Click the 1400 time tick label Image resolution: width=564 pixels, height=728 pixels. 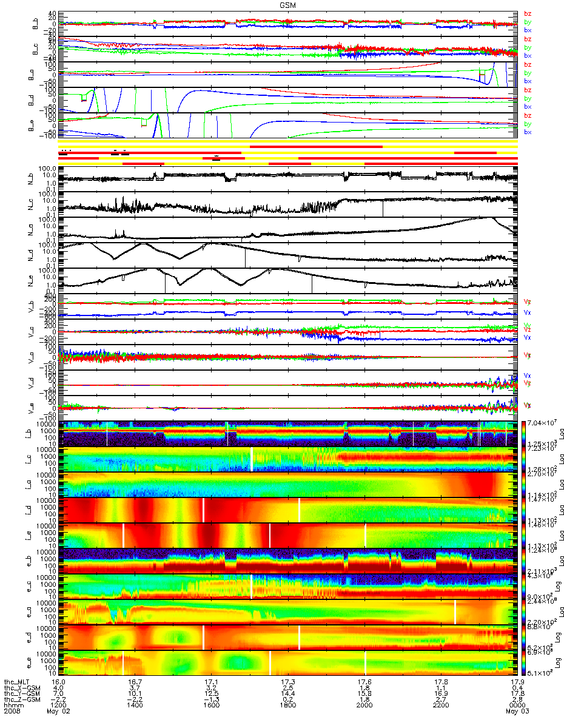[x=135, y=706]
